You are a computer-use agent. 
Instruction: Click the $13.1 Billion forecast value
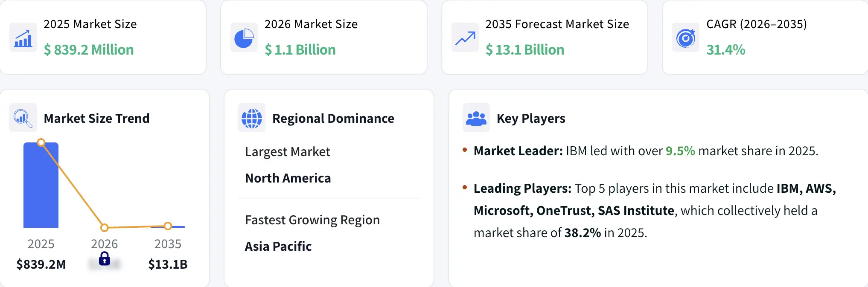point(525,50)
